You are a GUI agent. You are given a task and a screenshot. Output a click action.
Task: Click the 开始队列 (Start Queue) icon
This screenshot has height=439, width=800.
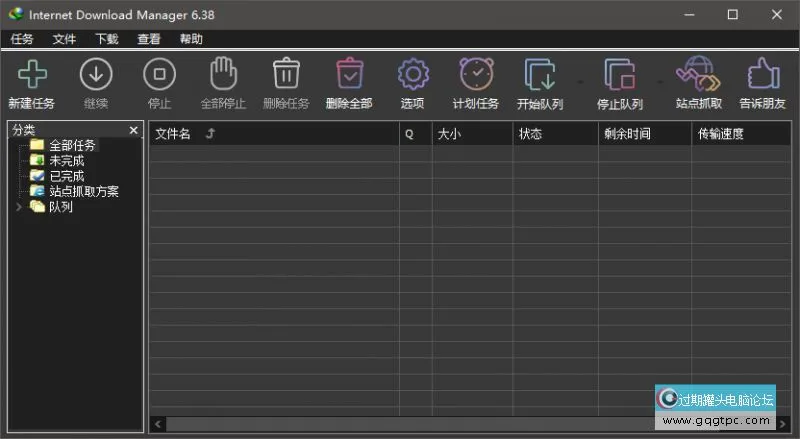540,75
